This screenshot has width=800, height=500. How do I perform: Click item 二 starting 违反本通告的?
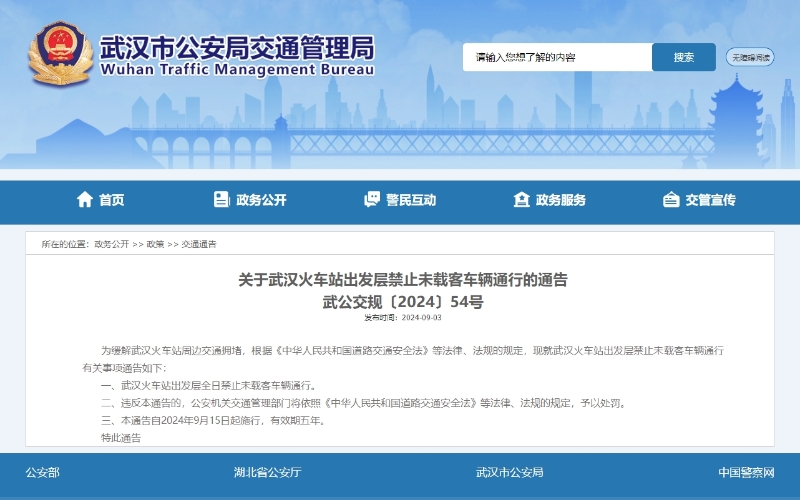[x=364, y=403]
